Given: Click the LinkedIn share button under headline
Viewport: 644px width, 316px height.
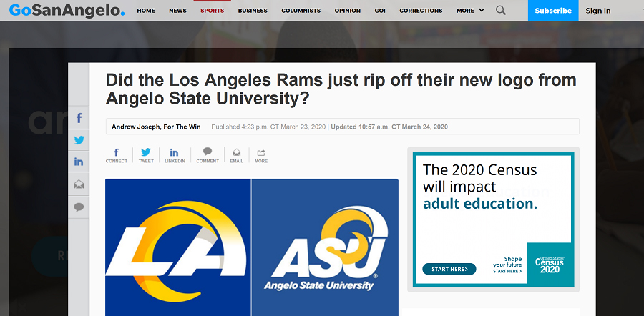Looking at the screenshot, I should (x=175, y=156).
